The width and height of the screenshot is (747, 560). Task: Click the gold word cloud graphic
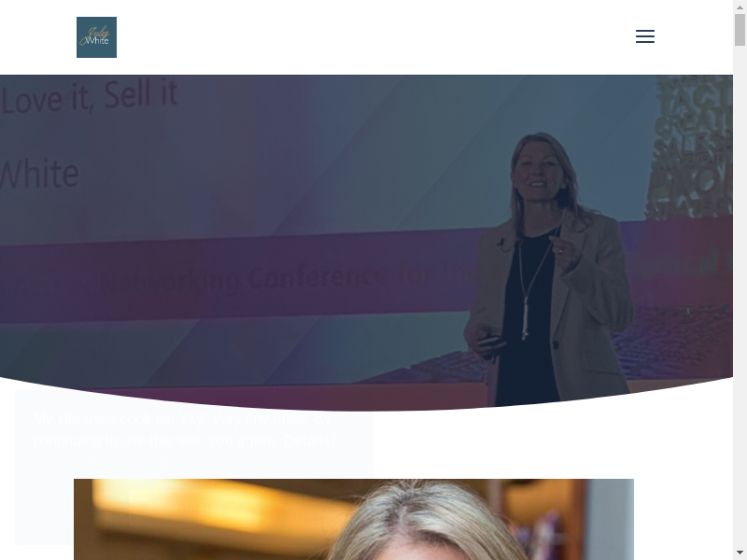pyautogui.click(x=691, y=147)
